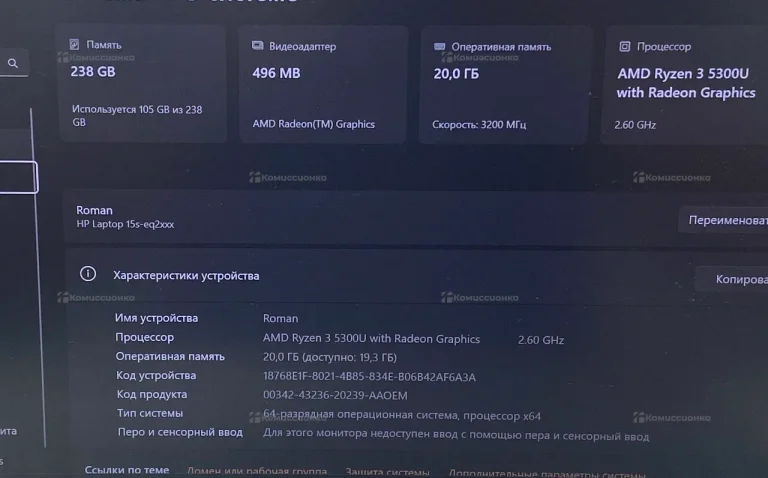
Task: Click the Процессор chip icon
Action: [x=624, y=47]
